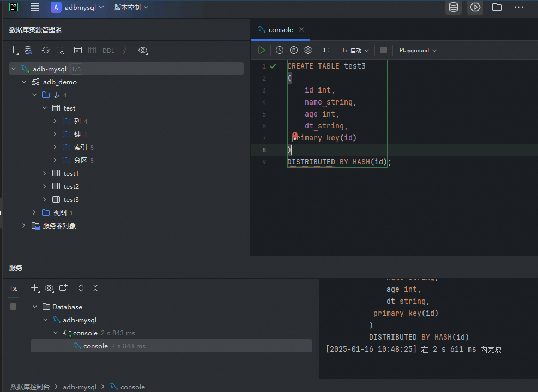This screenshot has height=392, width=538.
Task: Open the editor settings gear icon
Action: (308, 50)
